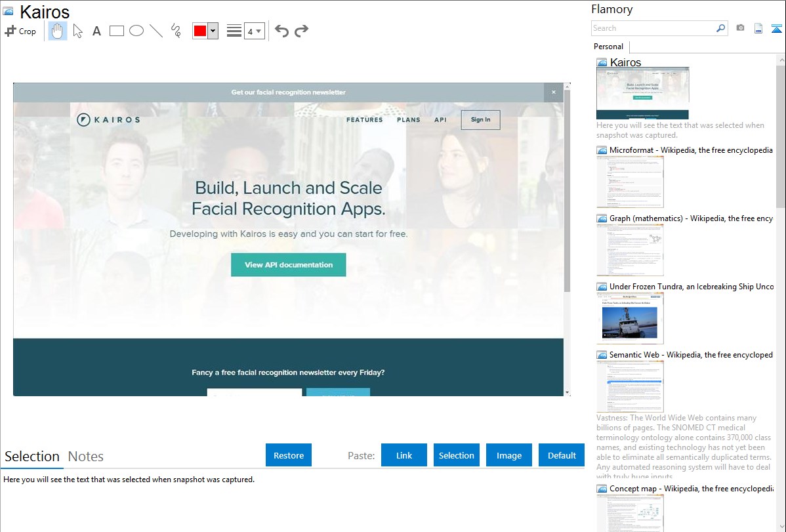The width and height of the screenshot is (786, 532).
Task: Click the camera capture snapshot icon
Action: pos(740,28)
